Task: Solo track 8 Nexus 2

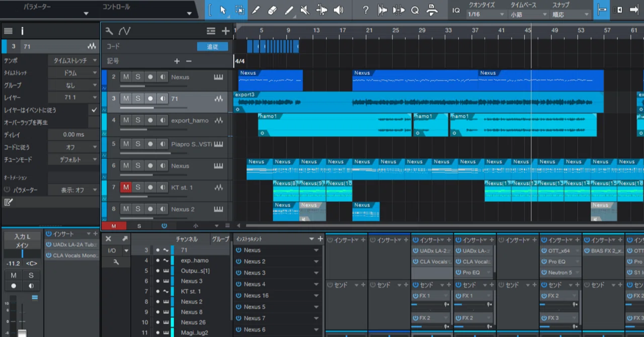Action: 138,209
